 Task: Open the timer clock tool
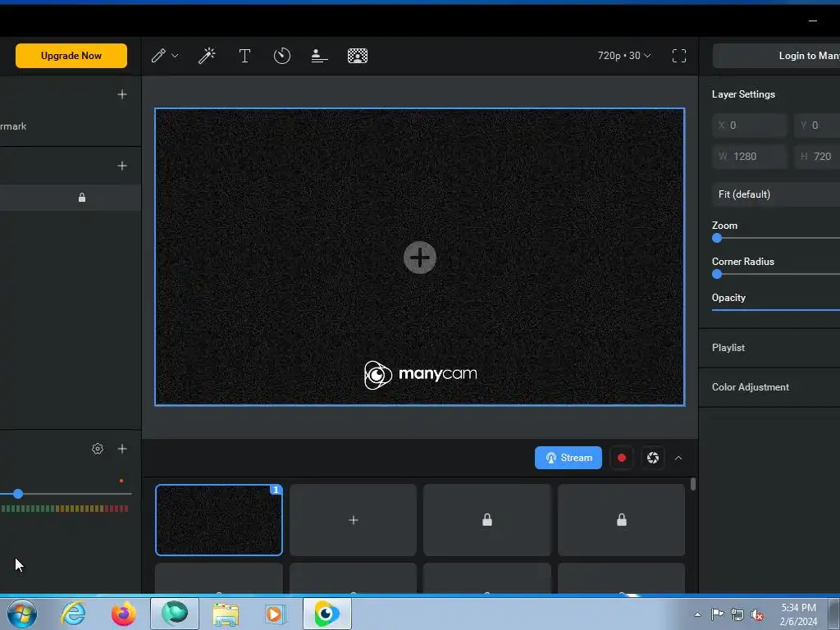[x=282, y=56]
